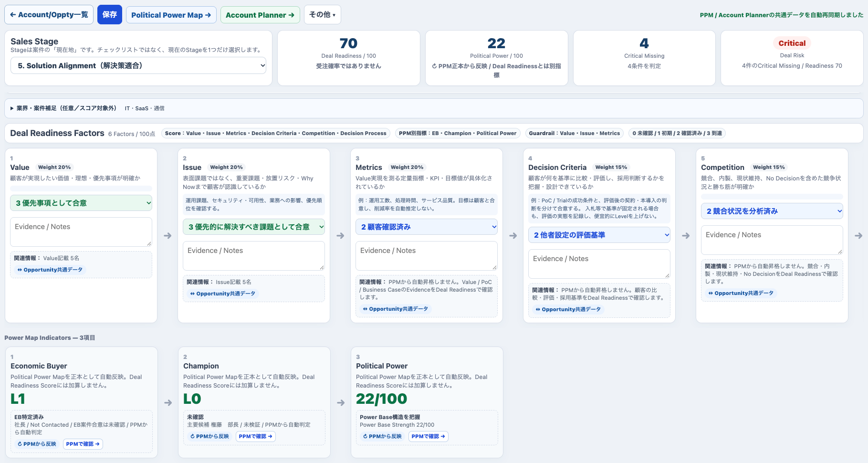Open the Sales Stage dropdown
Image resolution: width=868 pixels, height=463 pixels.
pyautogui.click(x=138, y=65)
